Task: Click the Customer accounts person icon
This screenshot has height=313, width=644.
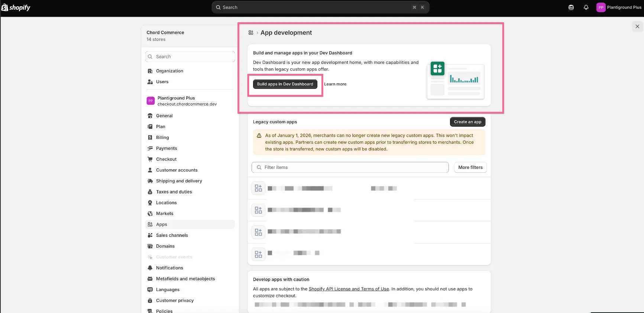Action: point(150,170)
